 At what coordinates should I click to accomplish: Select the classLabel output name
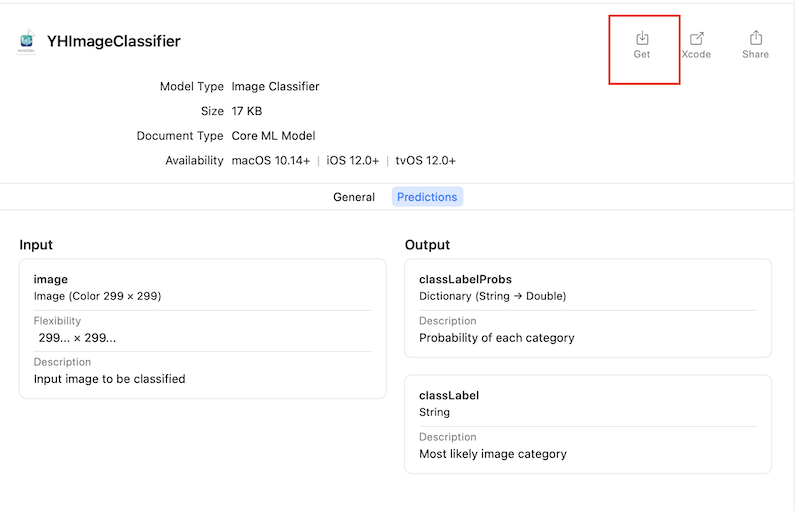(448, 396)
